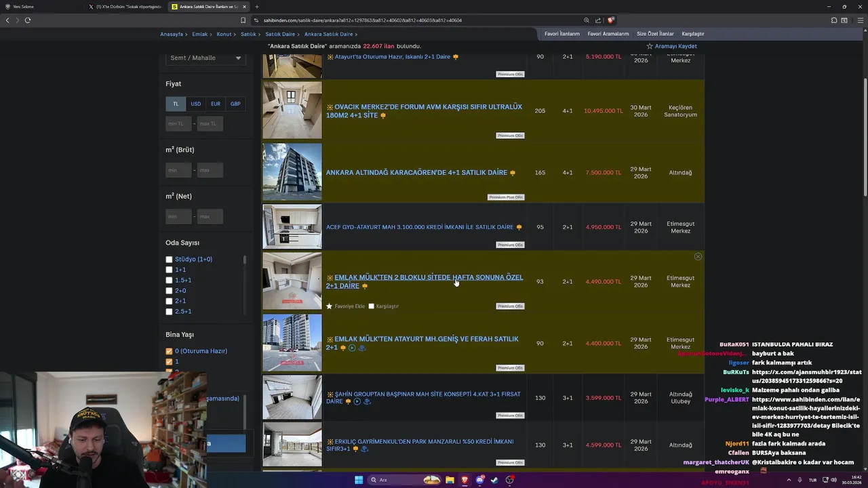Select TL currency button
Viewport: 868px width, 488px height.
pyautogui.click(x=176, y=104)
